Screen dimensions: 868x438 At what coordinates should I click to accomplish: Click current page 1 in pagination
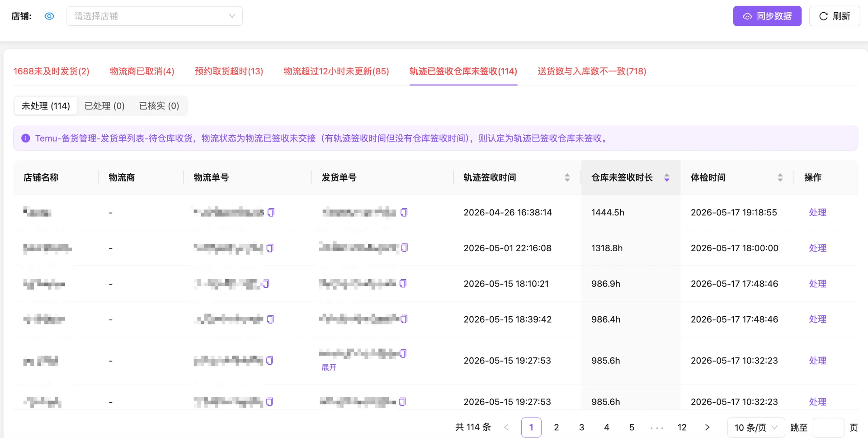pyautogui.click(x=531, y=428)
